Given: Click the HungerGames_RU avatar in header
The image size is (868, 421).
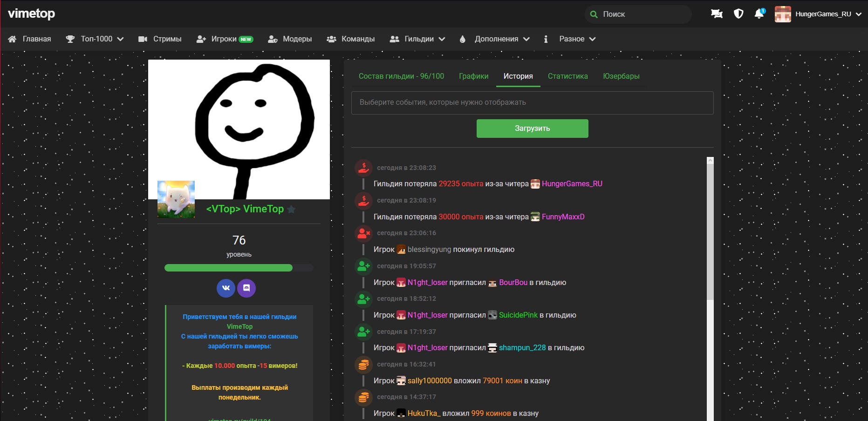Looking at the screenshot, I should coord(783,14).
